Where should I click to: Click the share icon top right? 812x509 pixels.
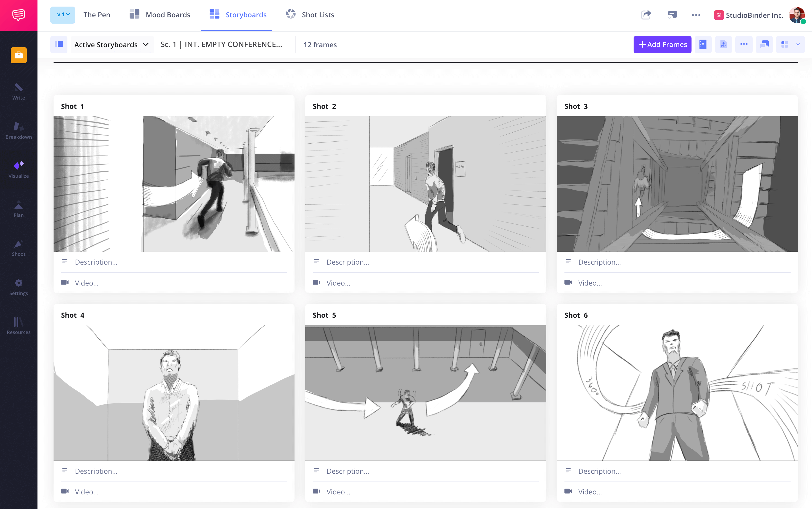pos(646,14)
